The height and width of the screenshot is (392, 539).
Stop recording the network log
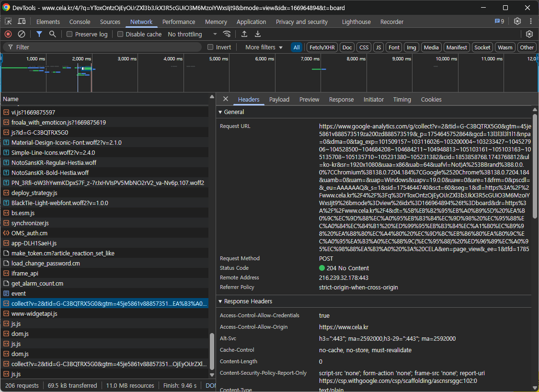pos(8,34)
